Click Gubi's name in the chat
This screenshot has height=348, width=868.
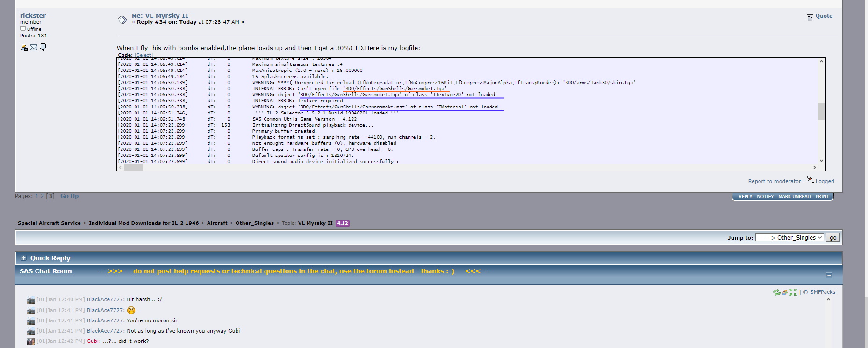93,341
